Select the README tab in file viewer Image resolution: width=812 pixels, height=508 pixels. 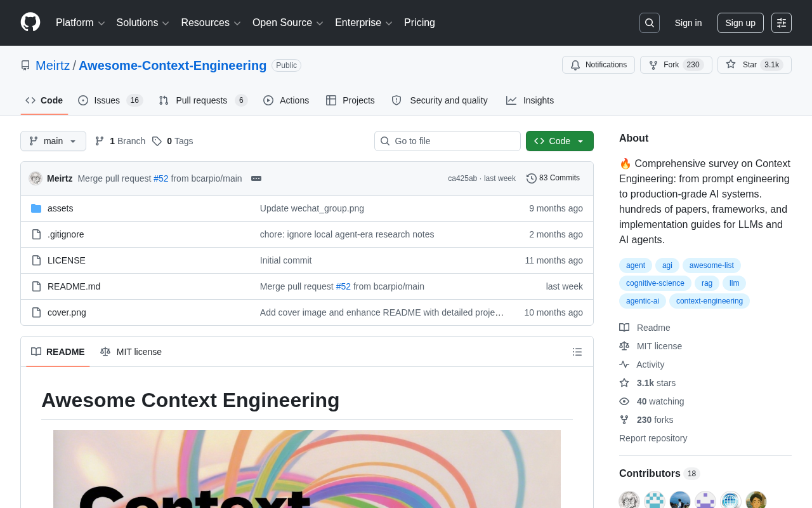(58, 352)
